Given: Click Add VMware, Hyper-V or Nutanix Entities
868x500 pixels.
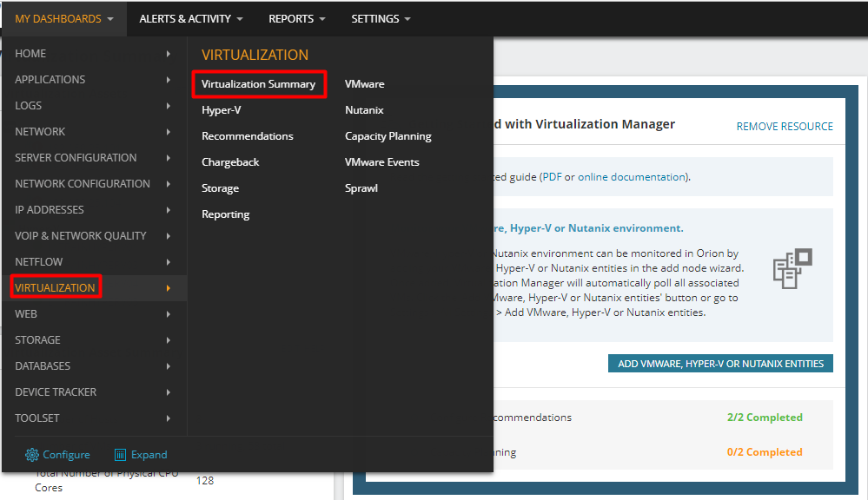Looking at the screenshot, I should point(720,364).
